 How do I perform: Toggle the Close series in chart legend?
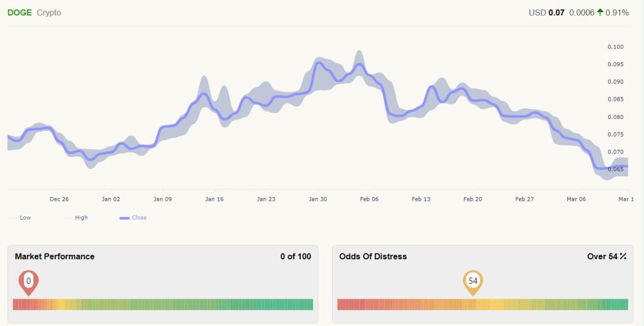point(133,218)
